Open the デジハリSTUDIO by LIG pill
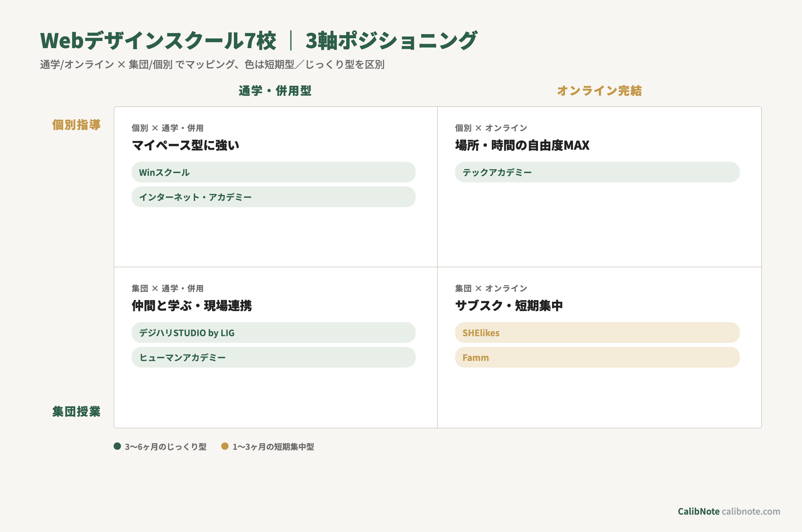 click(273, 332)
